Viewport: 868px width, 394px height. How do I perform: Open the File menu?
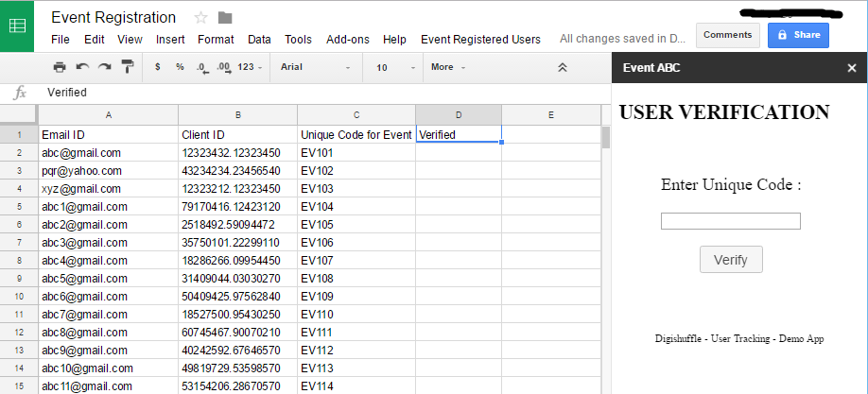[61, 40]
